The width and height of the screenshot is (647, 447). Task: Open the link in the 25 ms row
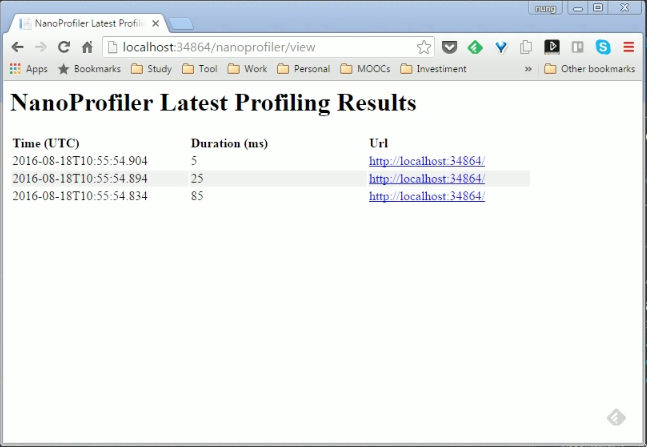coord(427,179)
